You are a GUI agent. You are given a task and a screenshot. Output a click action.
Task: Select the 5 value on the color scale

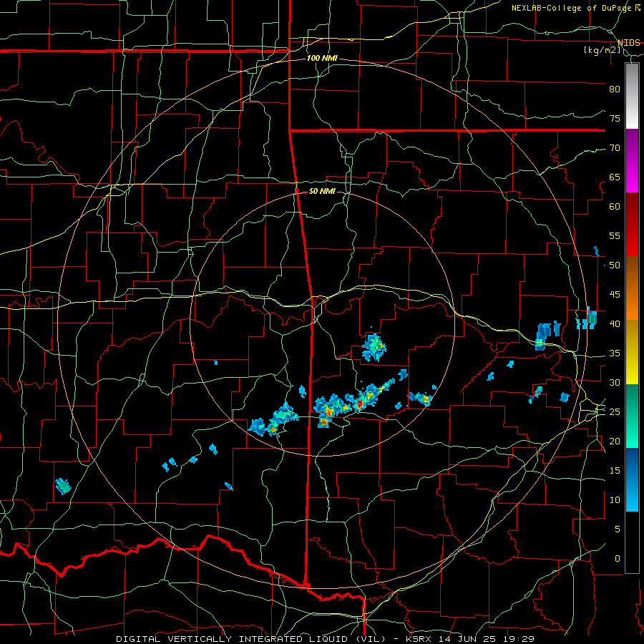pos(618,530)
